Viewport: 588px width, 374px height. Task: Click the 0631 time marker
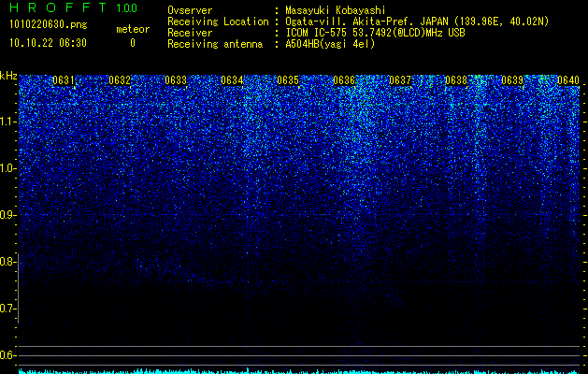coord(64,80)
